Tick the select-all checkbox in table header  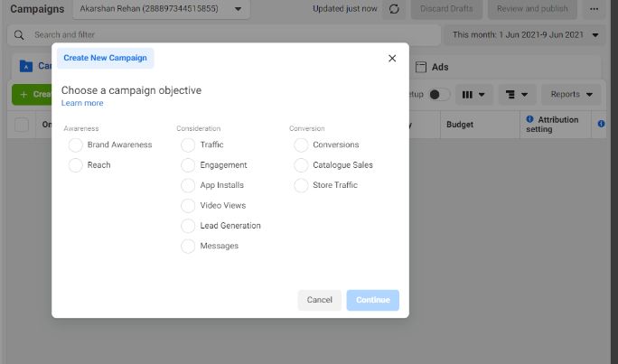pos(22,126)
